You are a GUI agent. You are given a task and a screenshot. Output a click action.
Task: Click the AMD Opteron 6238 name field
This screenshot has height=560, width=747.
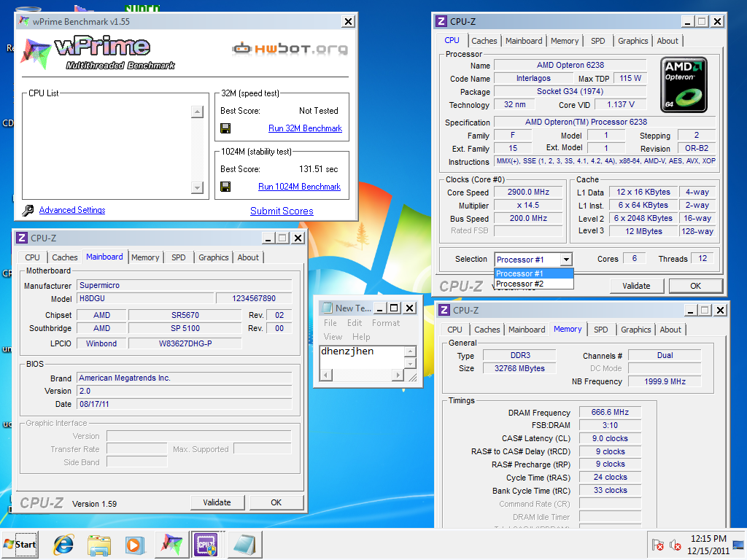[570, 65]
